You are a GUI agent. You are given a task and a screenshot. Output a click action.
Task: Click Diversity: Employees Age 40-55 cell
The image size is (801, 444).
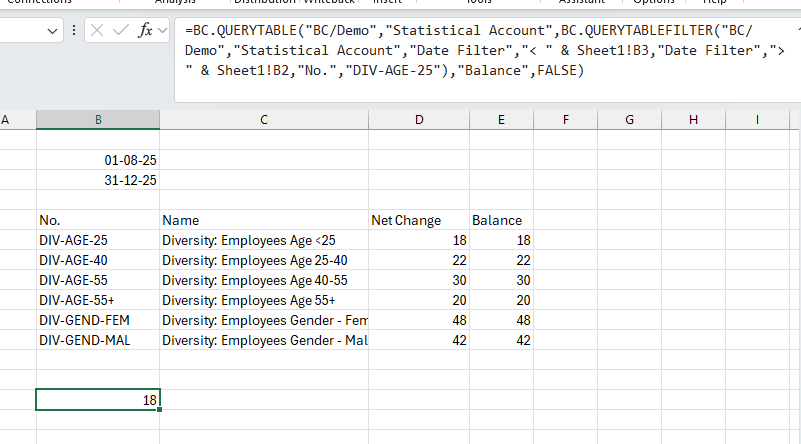pyautogui.click(x=264, y=280)
